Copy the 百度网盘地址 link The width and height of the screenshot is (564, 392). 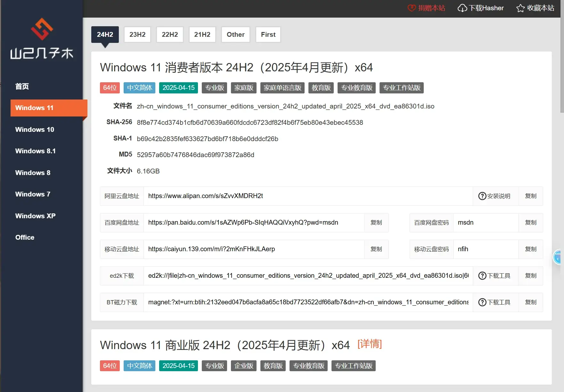[376, 223]
